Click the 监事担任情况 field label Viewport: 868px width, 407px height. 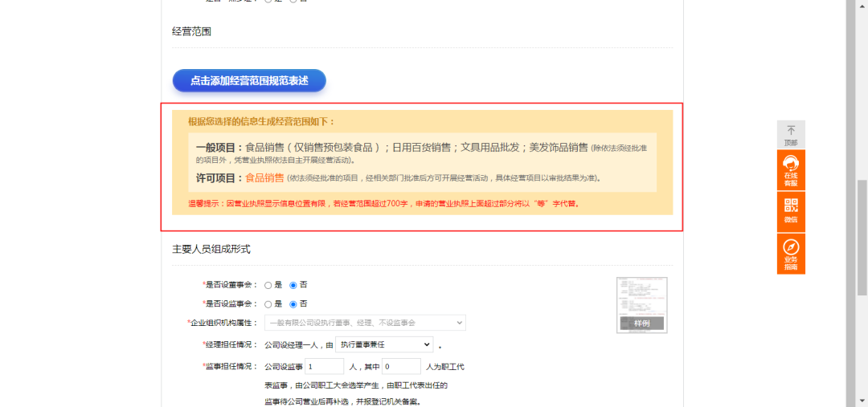(230, 366)
